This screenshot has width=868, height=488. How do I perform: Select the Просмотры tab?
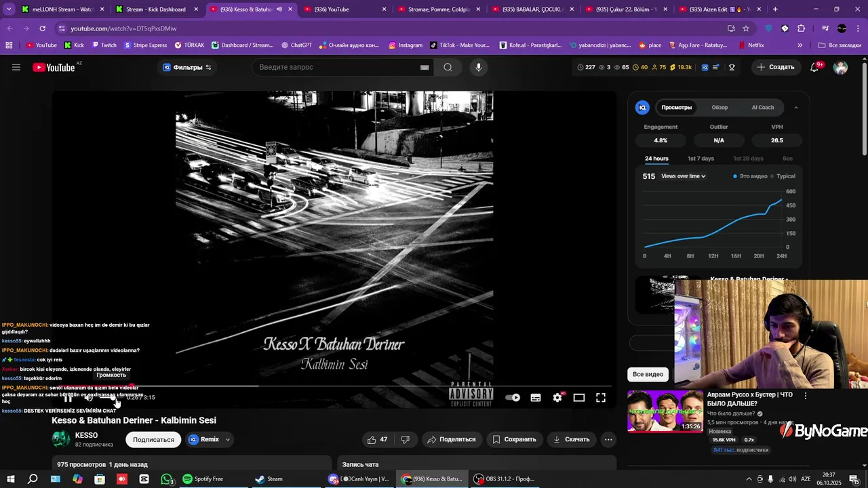676,107
